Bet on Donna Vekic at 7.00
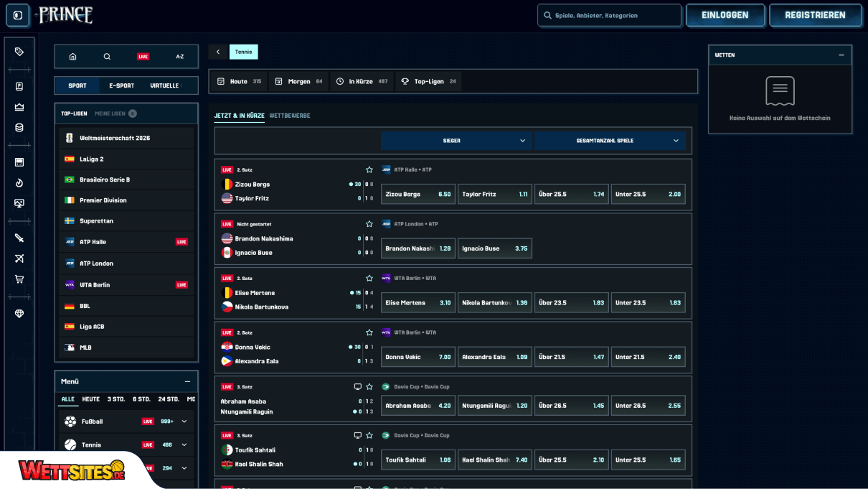This screenshot has height=489, width=868. click(418, 357)
